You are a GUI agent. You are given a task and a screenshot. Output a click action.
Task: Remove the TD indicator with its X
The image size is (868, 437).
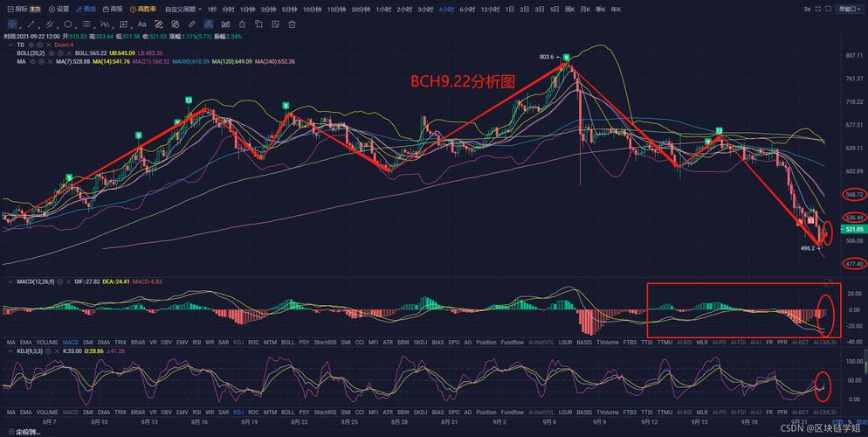pyautogui.click(x=49, y=45)
